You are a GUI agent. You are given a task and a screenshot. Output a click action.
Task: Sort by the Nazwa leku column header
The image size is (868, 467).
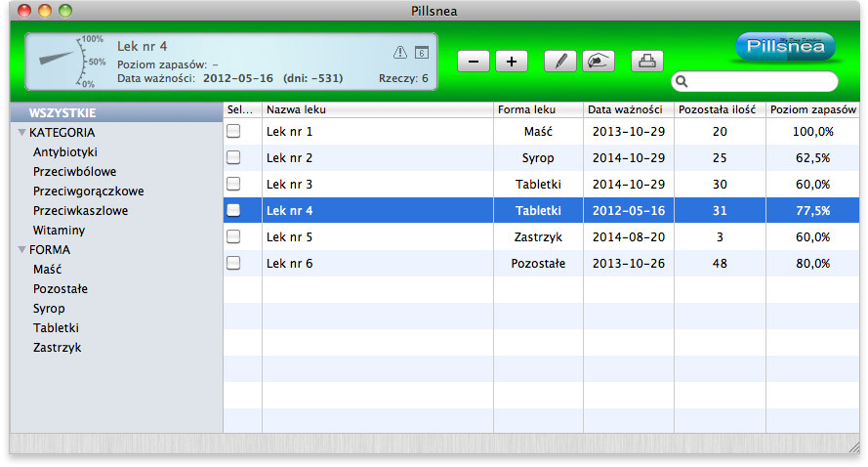[x=378, y=109]
